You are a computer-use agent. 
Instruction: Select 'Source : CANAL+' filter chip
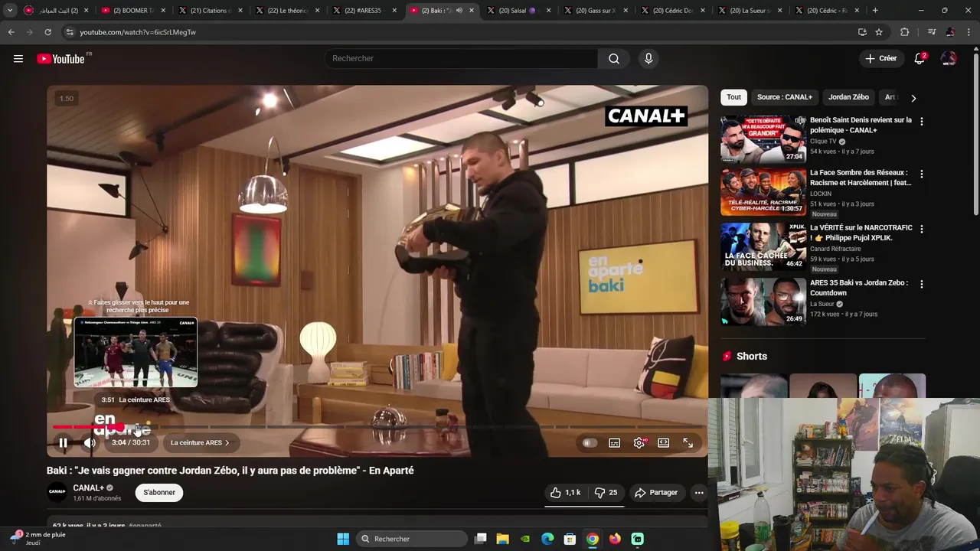coord(785,97)
